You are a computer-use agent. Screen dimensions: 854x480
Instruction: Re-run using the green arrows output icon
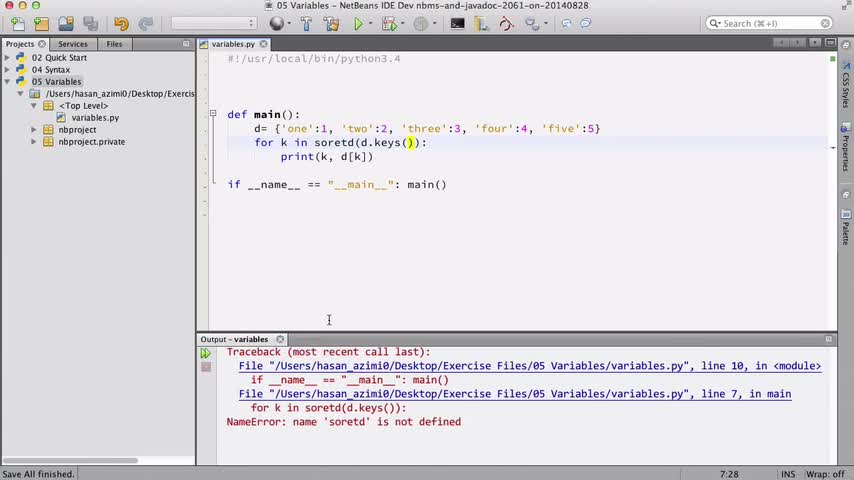tap(205, 353)
